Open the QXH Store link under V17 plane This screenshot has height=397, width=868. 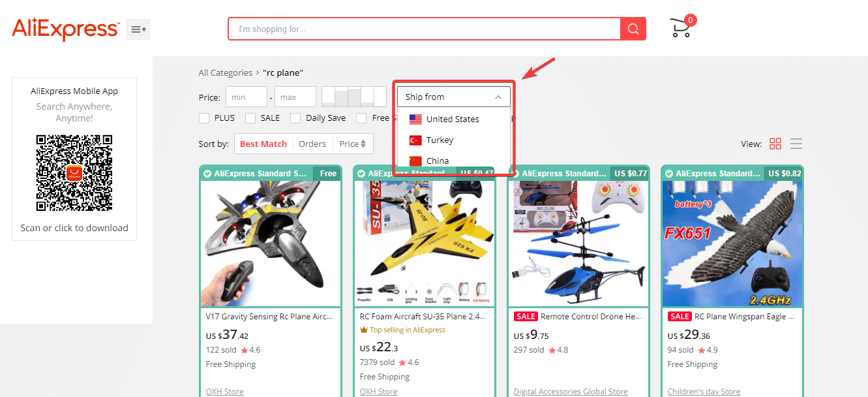pyautogui.click(x=224, y=392)
